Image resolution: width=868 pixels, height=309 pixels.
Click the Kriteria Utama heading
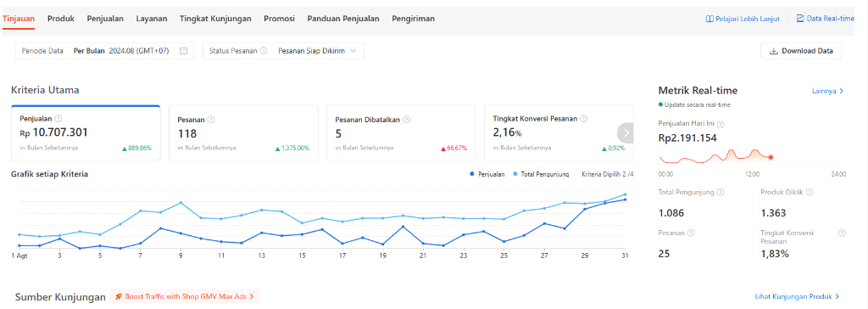coord(45,90)
